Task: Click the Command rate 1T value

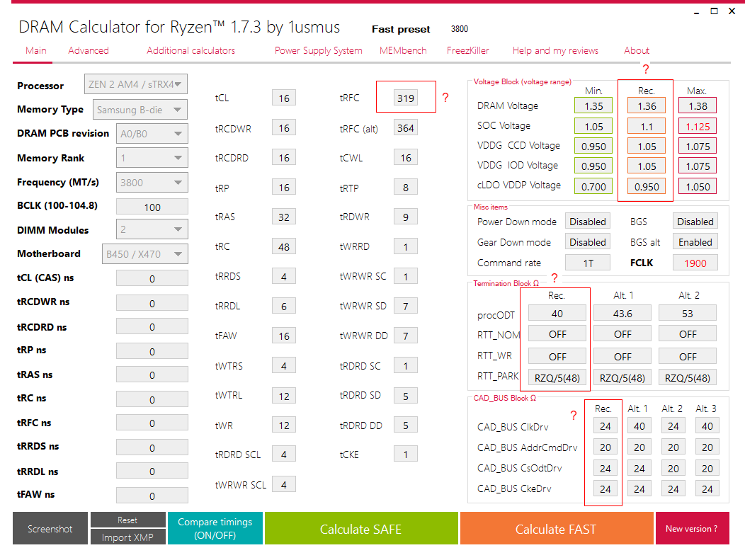Action: pyautogui.click(x=588, y=263)
